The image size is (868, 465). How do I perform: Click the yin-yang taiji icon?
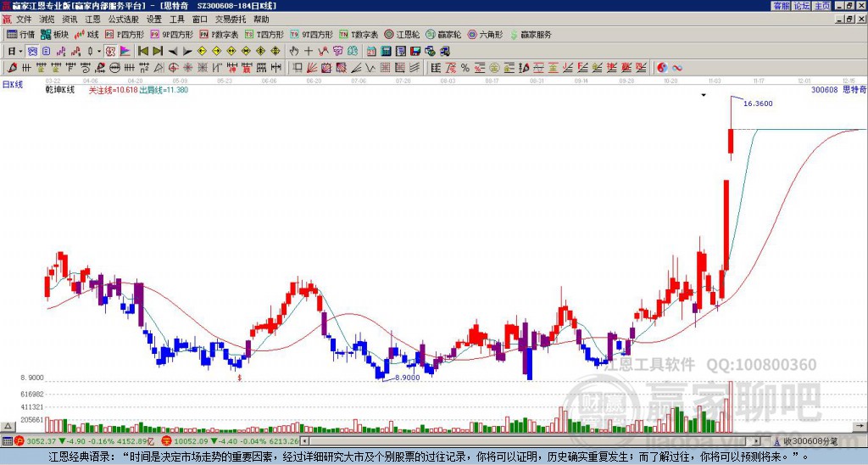tap(662, 68)
